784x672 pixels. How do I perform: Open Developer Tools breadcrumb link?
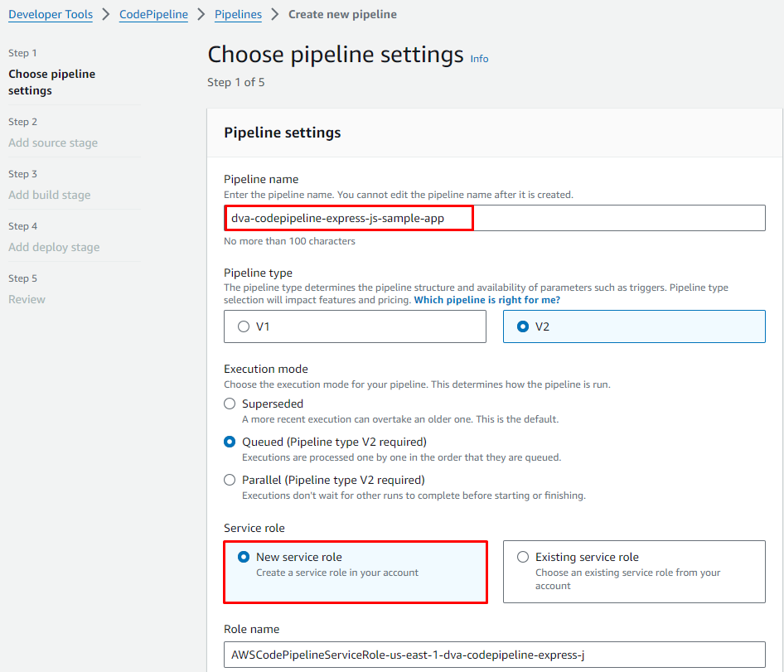pyautogui.click(x=51, y=14)
